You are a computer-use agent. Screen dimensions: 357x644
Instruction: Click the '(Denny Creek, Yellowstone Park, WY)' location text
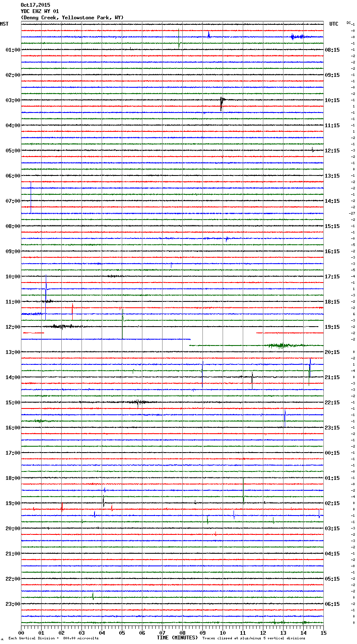(72, 18)
